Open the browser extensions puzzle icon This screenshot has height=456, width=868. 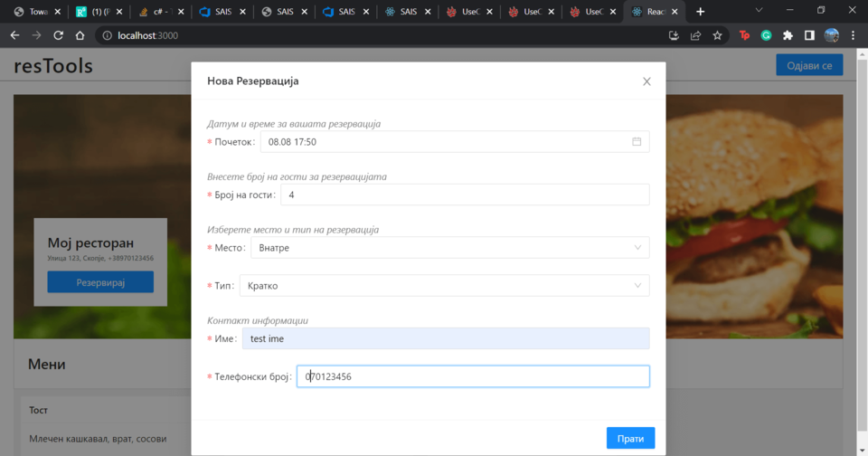[788, 35]
